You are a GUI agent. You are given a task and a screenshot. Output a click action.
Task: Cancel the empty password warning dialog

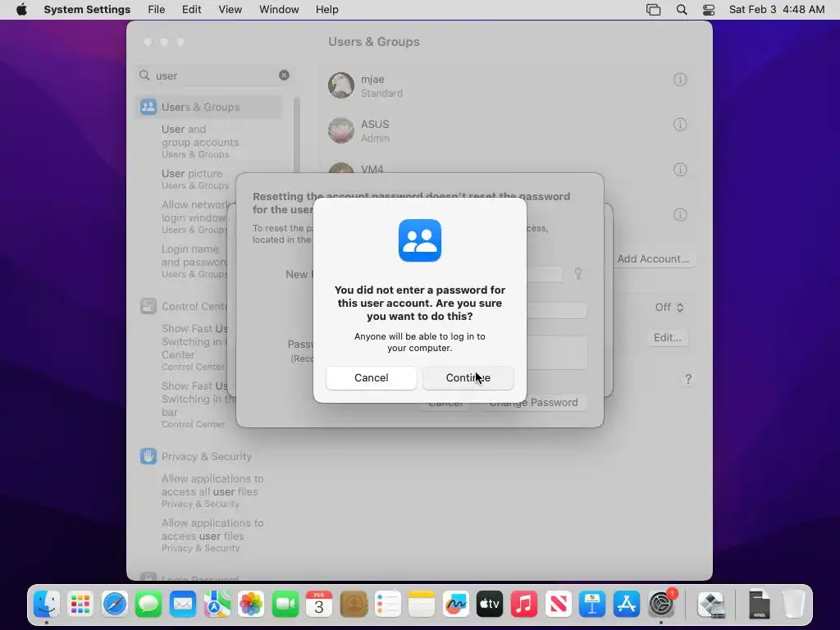[x=372, y=377]
